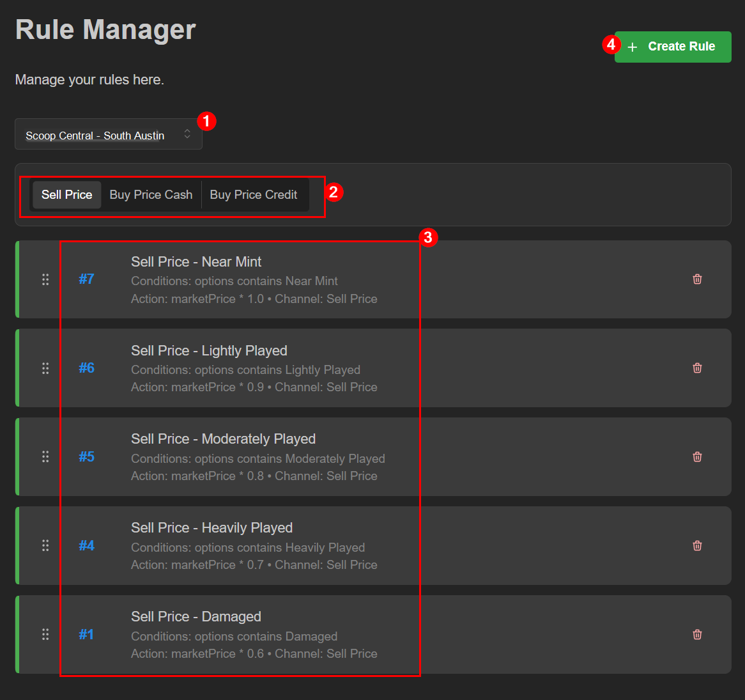Screen dimensions: 745x700
Task: Switch to the Sell Price tab
Action: click(66, 195)
